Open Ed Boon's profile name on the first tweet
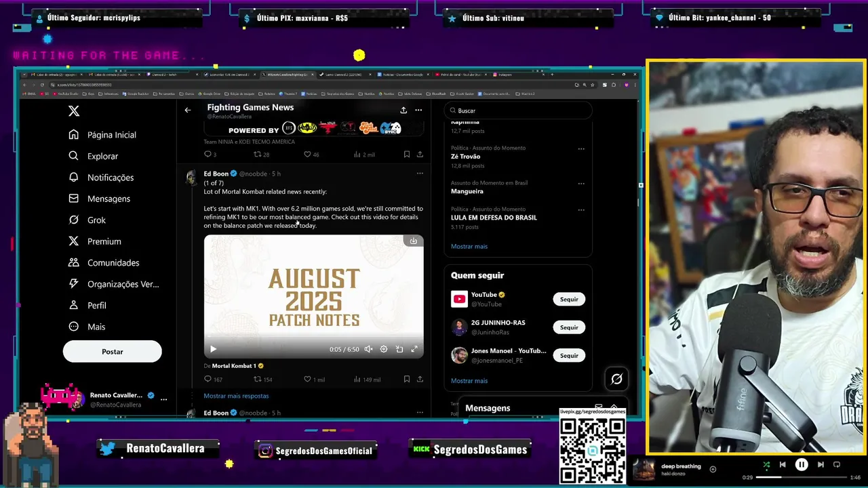Screen dimensions: 868x488 click(x=216, y=174)
